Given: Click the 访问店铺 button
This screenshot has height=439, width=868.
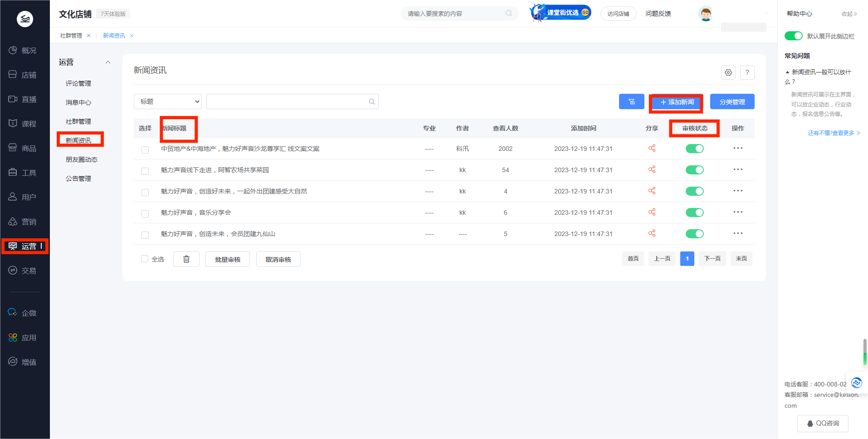Looking at the screenshot, I should [619, 14].
